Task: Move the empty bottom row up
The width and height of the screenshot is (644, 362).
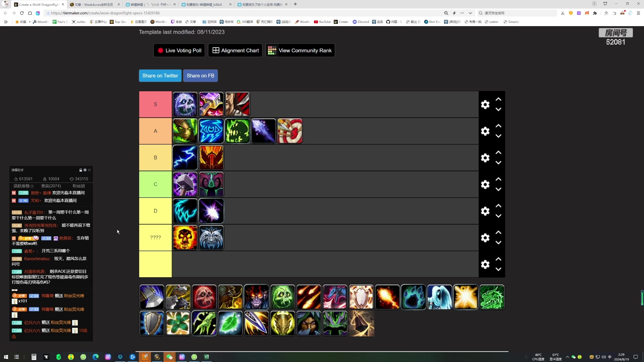Action: 498,259
